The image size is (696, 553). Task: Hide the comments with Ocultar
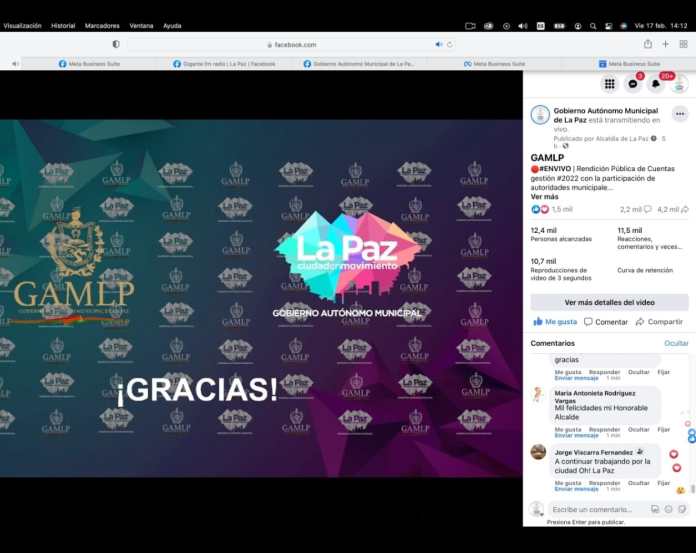(677, 343)
